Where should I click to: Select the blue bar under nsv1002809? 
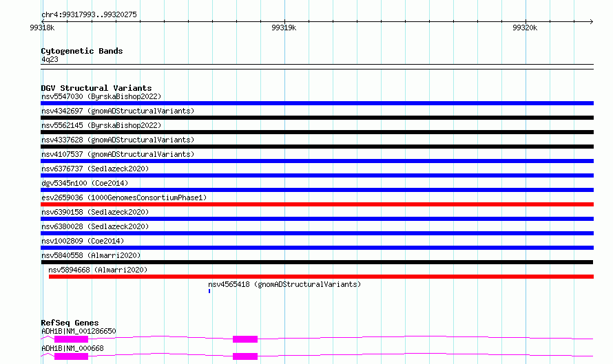[317, 248]
